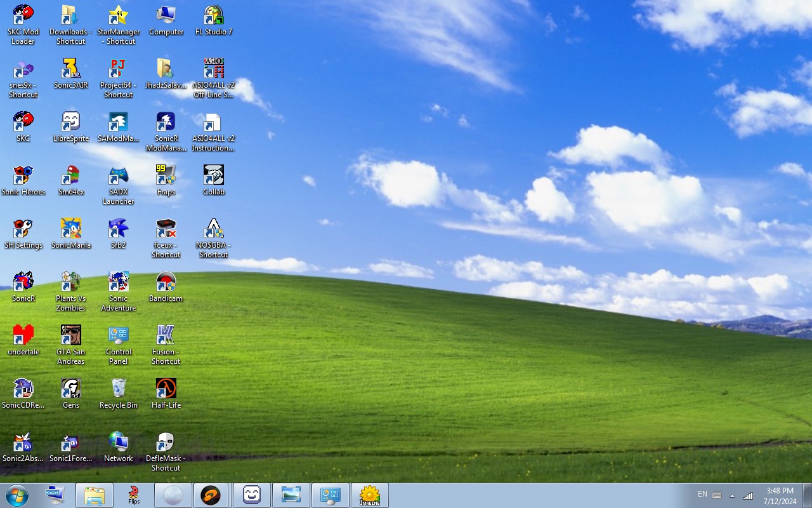Open the network signal tray icon
Screen dimensions: 812x508
click(x=748, y=495)
